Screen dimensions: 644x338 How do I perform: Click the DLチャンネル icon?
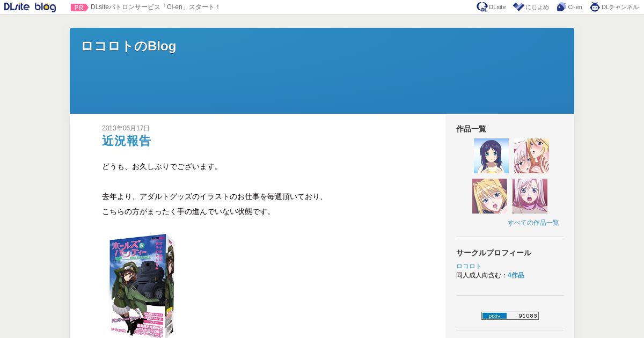[x=595, y=7]
